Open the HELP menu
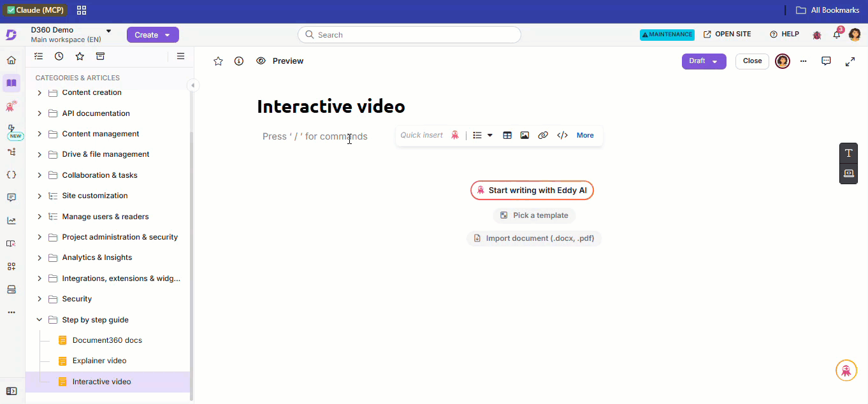 (x=784, y=34)
